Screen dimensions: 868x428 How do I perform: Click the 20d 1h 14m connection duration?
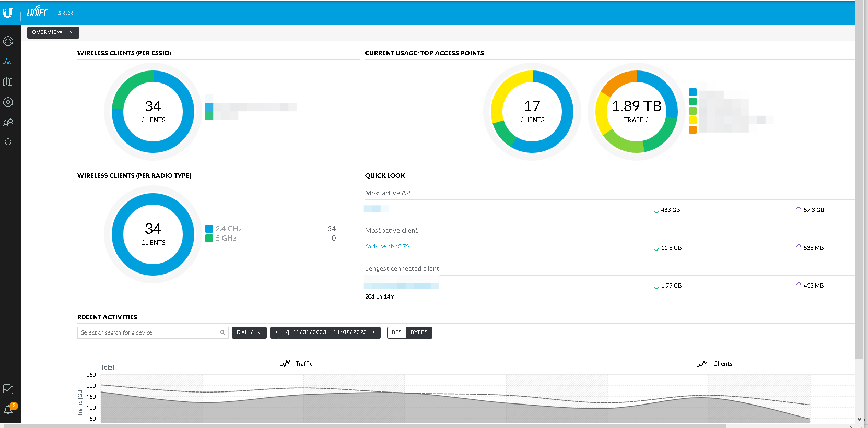[380, 296]
